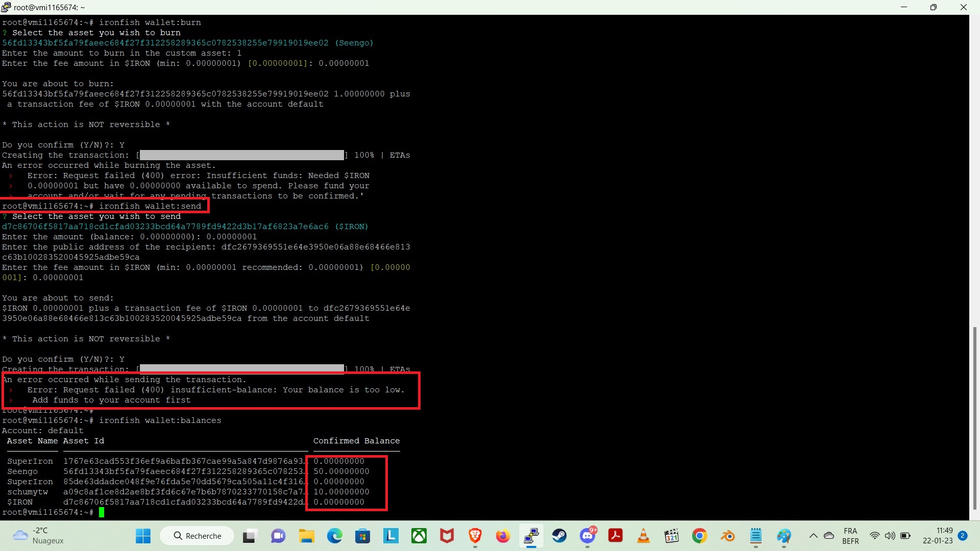
Task: Open notifications showing 2 alerts
Action: tap(964, 536)
